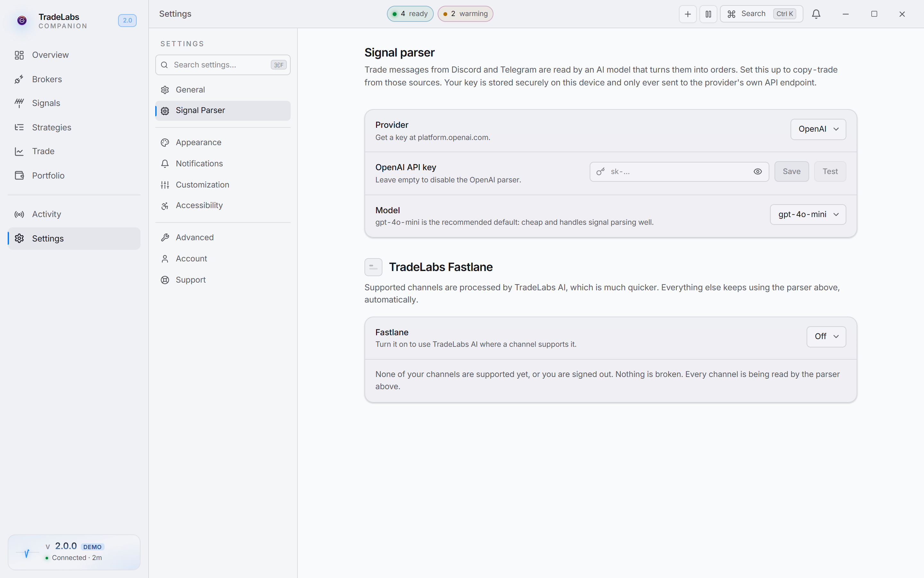This screenshot has height=578, width=924.
Task: Open Signals via its sidebar icon
Action: point(19,103)
